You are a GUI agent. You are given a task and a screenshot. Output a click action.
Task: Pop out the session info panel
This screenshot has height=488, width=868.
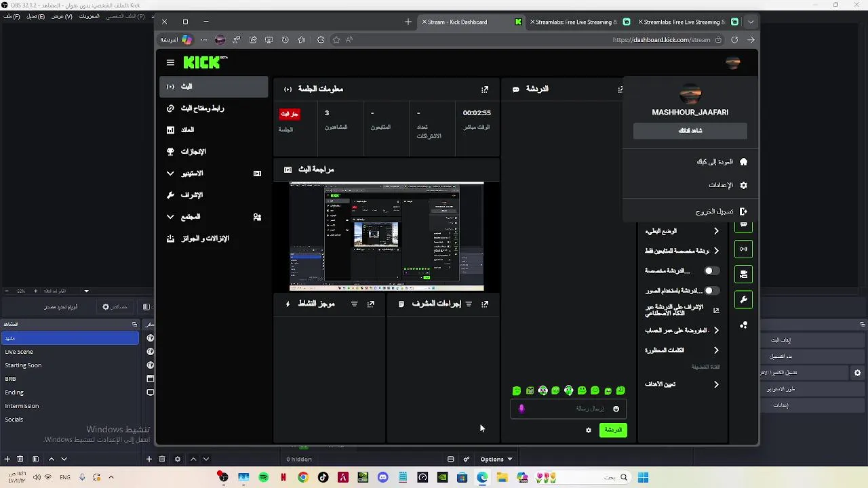[485, 89]
